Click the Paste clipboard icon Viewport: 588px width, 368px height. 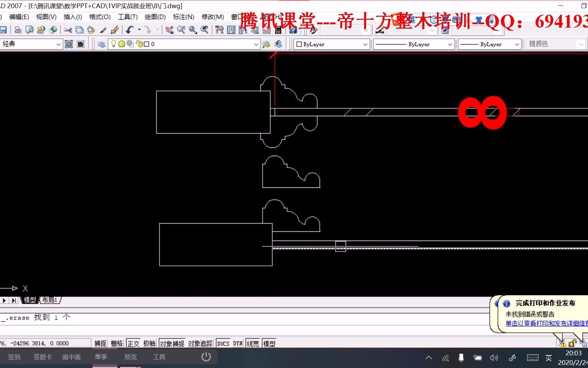[91, 30]
